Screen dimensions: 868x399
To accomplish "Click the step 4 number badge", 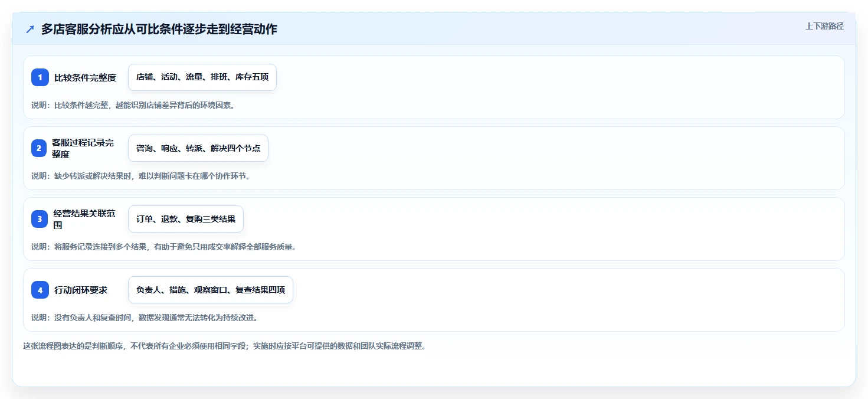I will (40, 290).
